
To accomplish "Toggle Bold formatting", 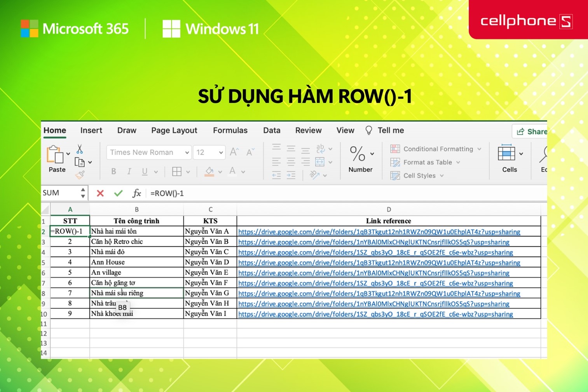I will click(x=113, y=171).
